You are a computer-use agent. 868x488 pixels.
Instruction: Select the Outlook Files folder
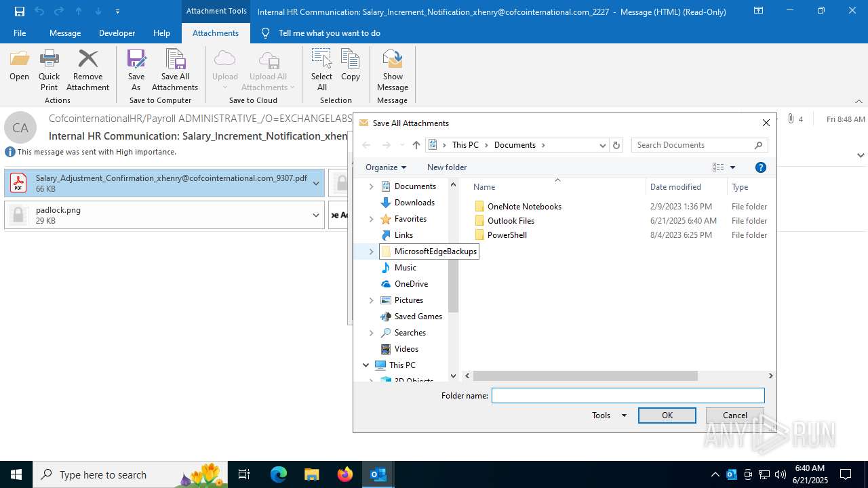(x=511, y=221)
